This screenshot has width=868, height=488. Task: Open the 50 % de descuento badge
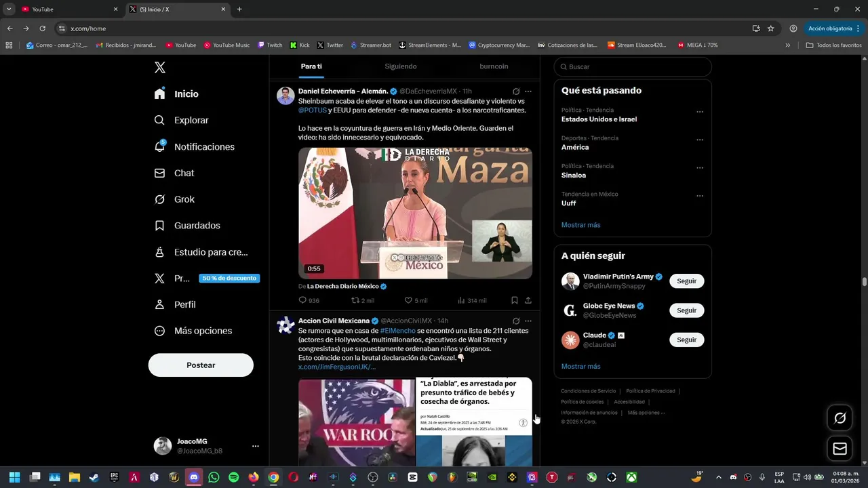pyautogui.click(x=229, y=279)
